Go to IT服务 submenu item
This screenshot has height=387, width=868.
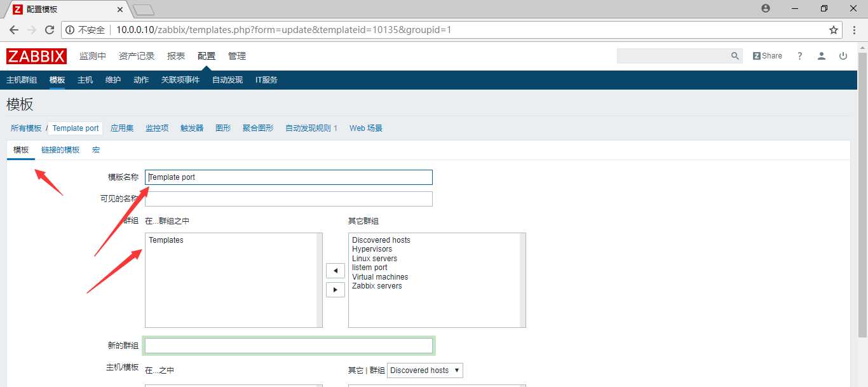pos(266,80)
